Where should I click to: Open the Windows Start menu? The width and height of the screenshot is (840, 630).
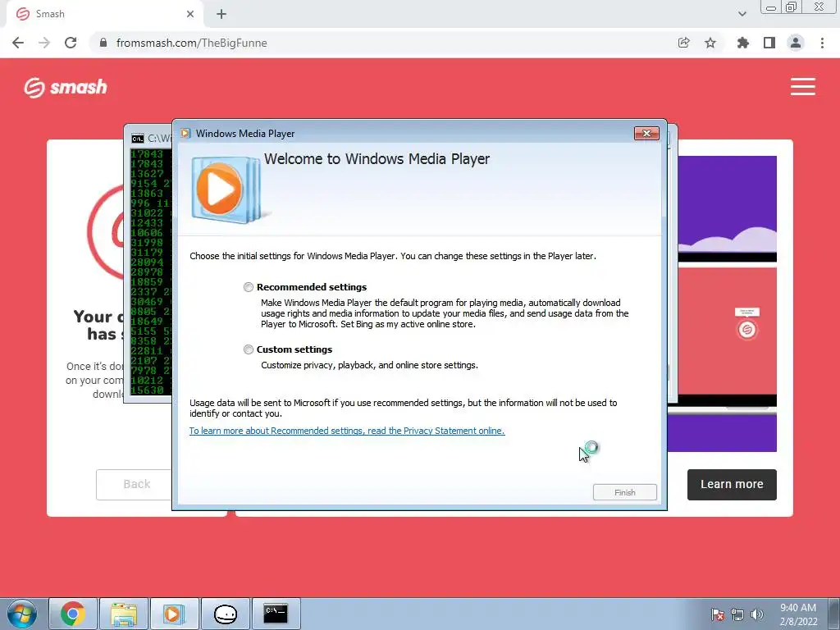(x=22, y=614)
